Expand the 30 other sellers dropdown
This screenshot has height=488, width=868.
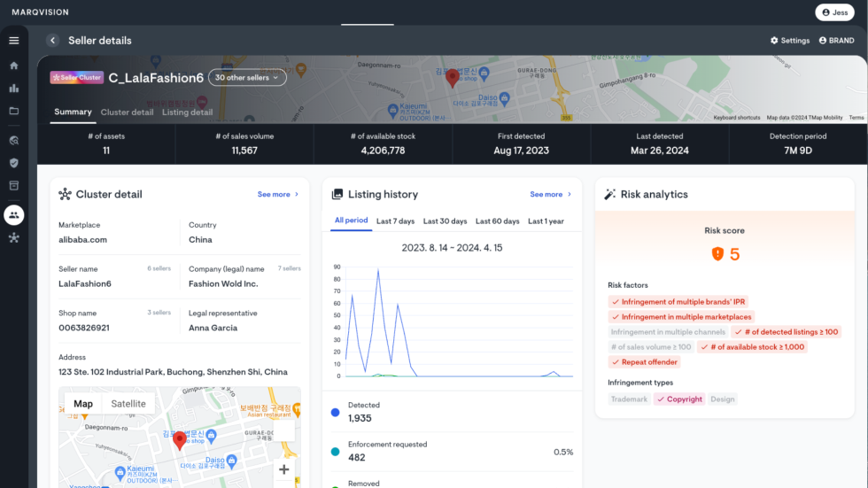[x=247, y=78]
